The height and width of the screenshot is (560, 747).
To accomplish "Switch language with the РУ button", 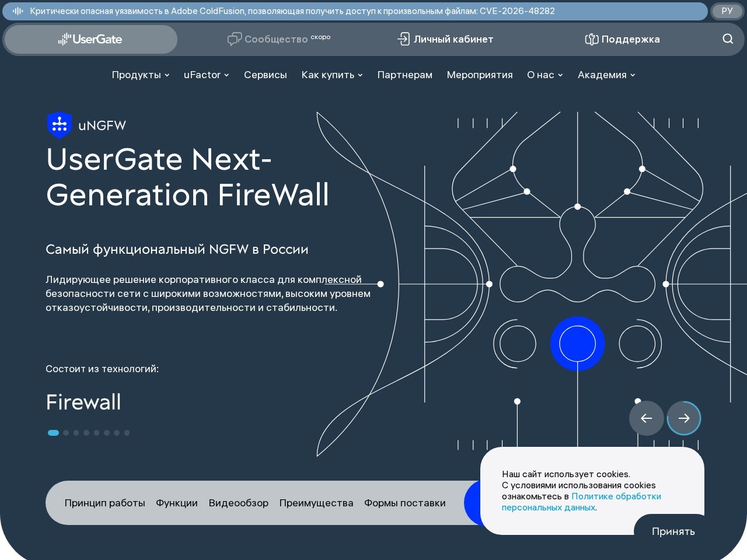I will coord(727,11).
